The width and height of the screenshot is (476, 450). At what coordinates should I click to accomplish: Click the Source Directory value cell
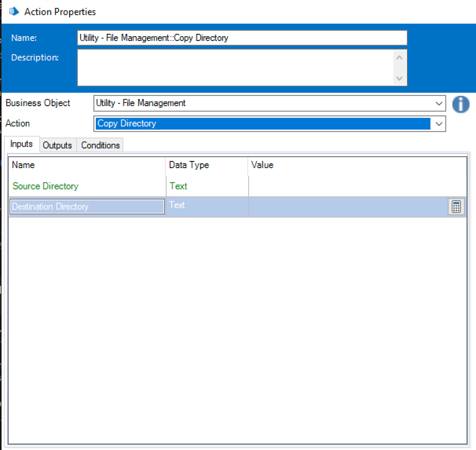356,186
